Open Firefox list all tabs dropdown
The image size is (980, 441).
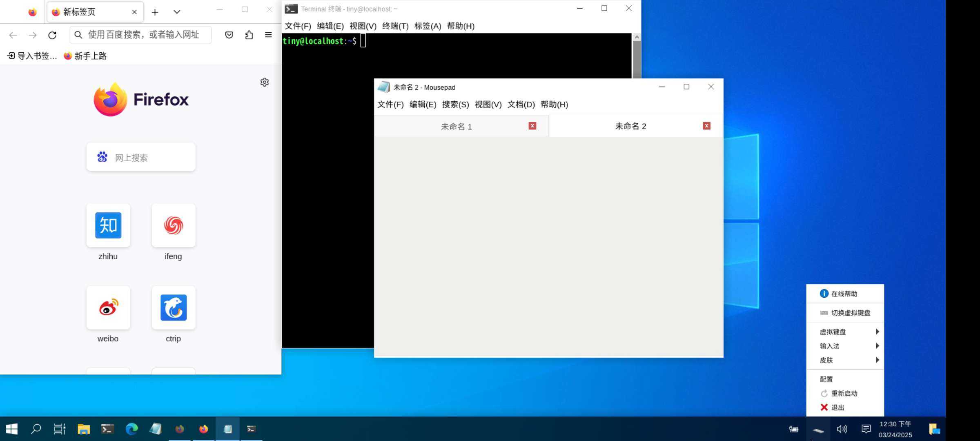click(x=177, y=12)
